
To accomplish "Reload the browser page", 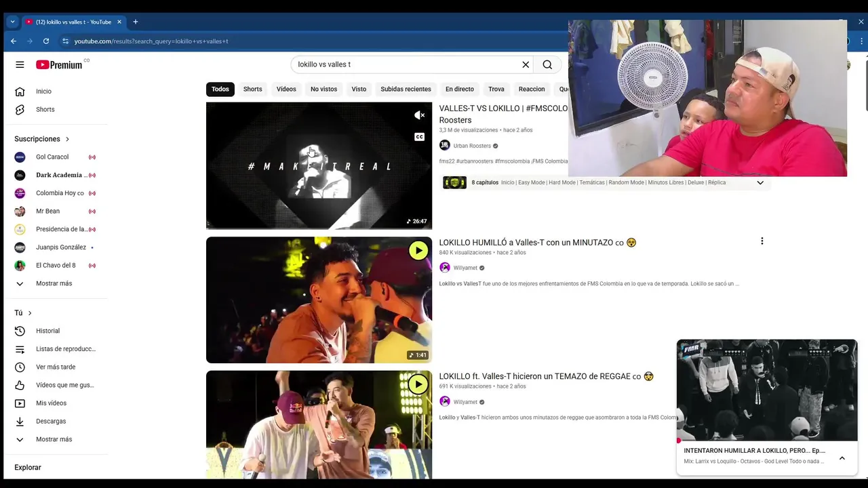I will click(x=46, y=41).
